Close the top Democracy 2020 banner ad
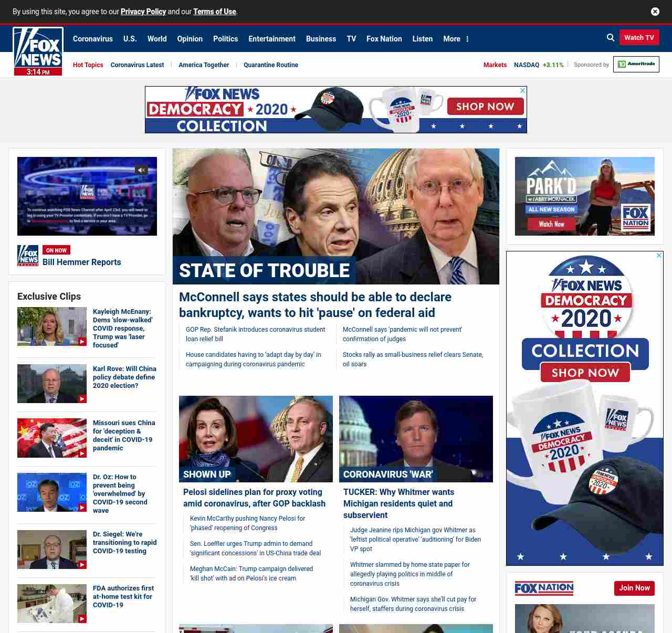The width and height of the screenshot is (672, 633). pyautogui.click(x=522, y=91)
